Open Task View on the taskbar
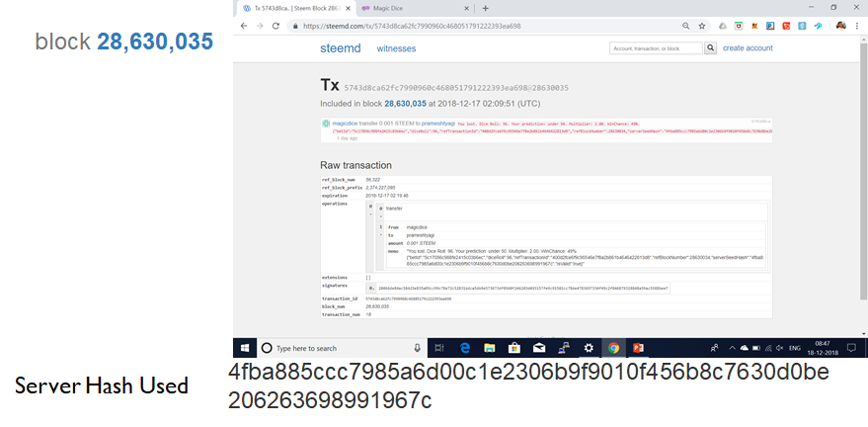 (439, 348)
